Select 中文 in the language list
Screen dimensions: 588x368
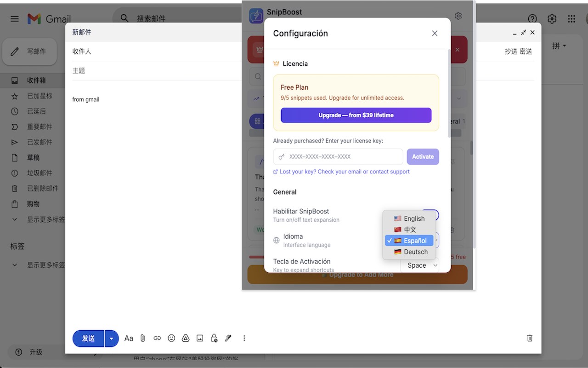(x=409, y=230)
